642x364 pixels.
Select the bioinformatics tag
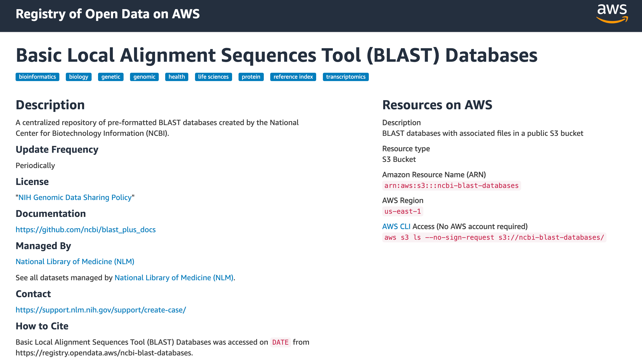(37, 77)
